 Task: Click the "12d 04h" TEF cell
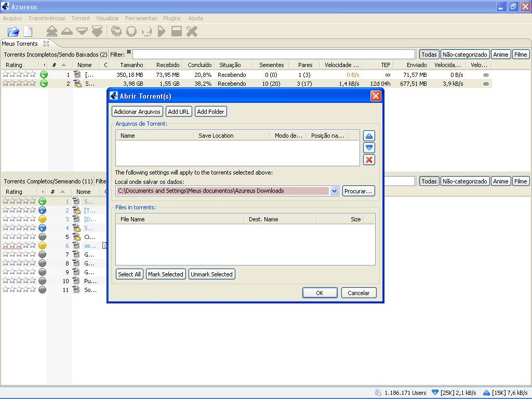click(380, 84)
